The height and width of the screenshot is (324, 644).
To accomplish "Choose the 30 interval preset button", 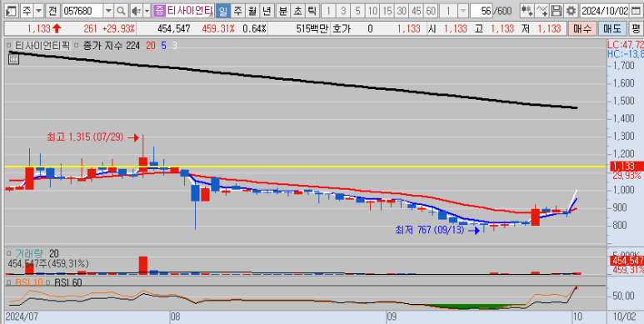I will [x=402, y=11].
